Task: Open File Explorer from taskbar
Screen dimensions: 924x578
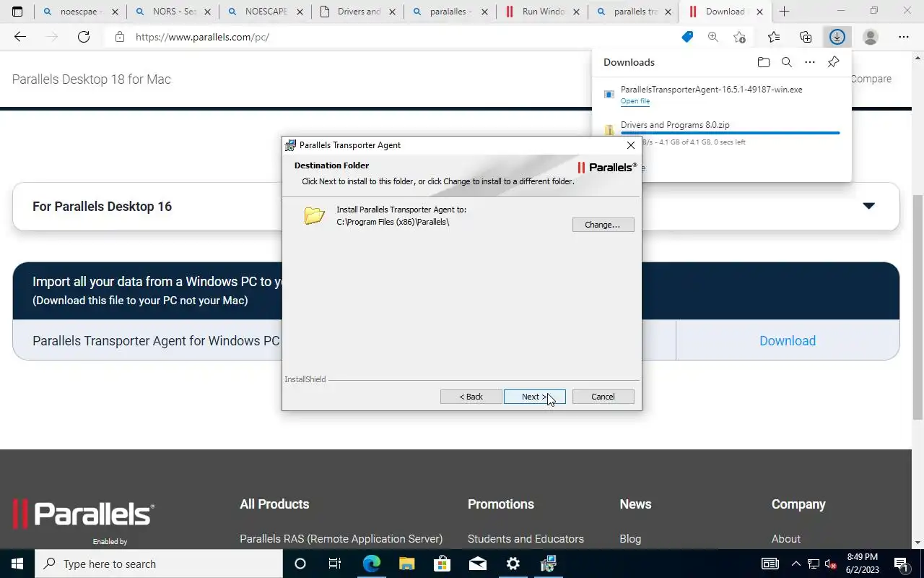Action: pos(406,564)
